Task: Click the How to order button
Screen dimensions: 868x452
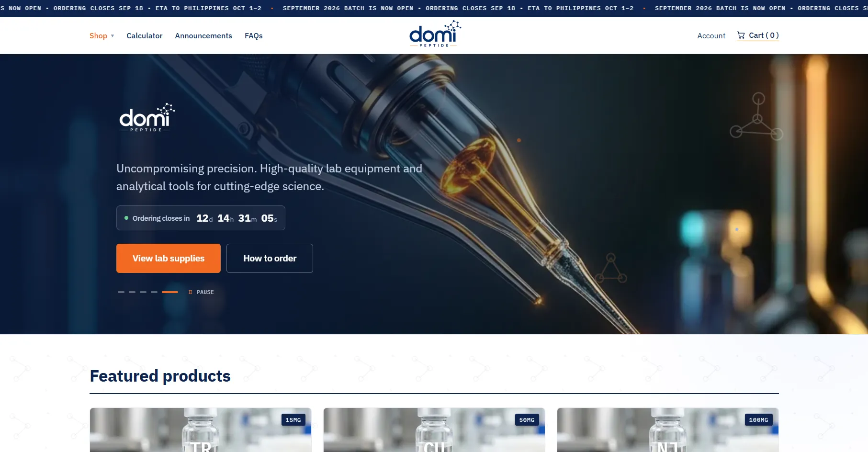Action: point(270,259)
